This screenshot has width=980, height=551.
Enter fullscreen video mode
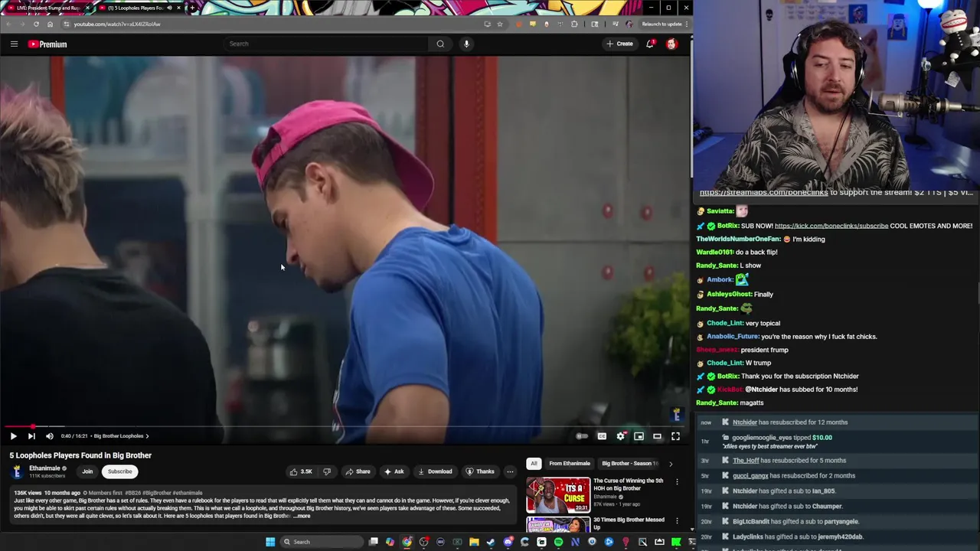[x=675, y=436]
